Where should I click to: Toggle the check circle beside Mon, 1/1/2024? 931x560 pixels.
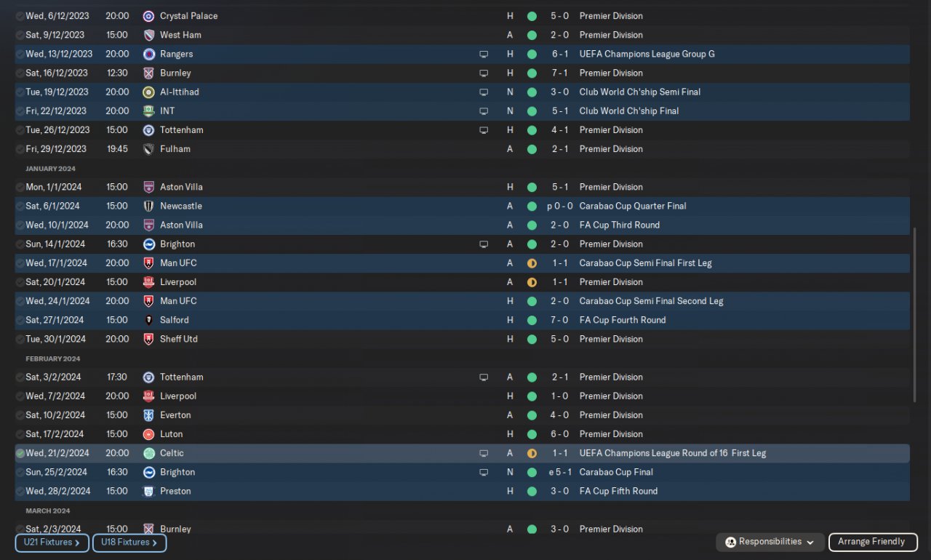20,188
